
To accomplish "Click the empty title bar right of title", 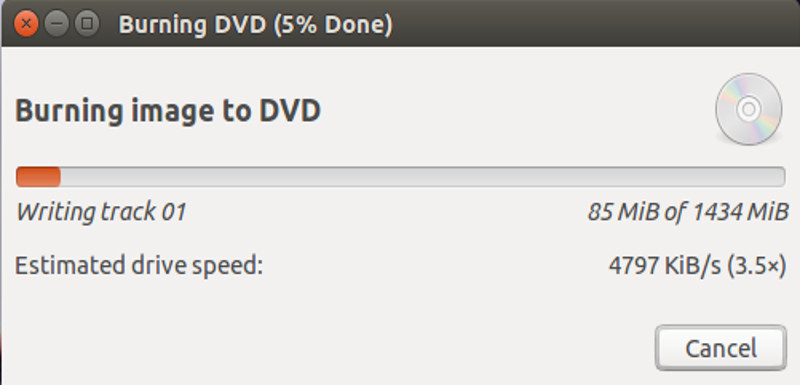I will pos(592,24).
